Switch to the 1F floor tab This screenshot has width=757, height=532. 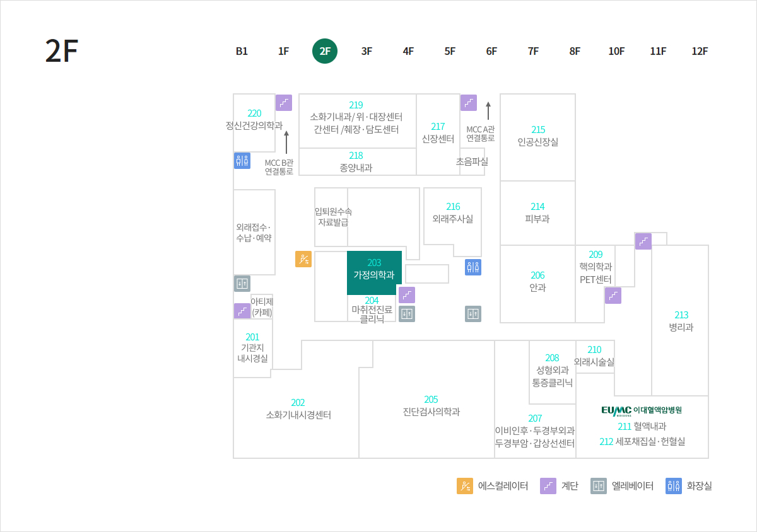coord(283,52)
